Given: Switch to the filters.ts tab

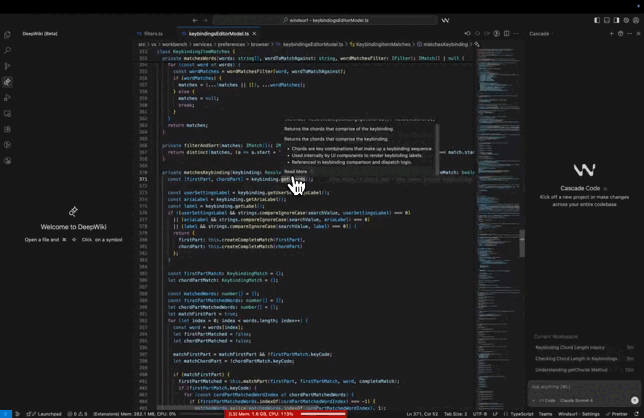Looking at the screenshot, I should 153,34.
